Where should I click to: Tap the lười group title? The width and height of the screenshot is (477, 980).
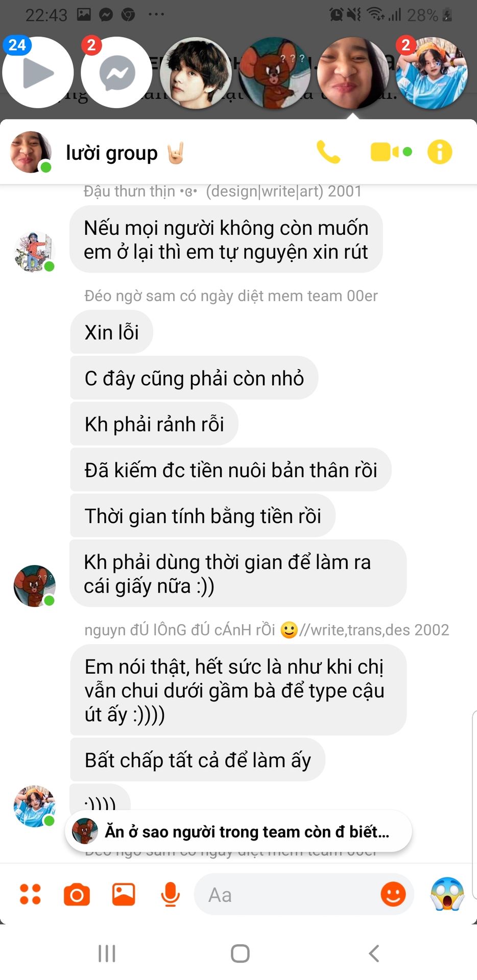pyautogui.click(x=112, y=153)
